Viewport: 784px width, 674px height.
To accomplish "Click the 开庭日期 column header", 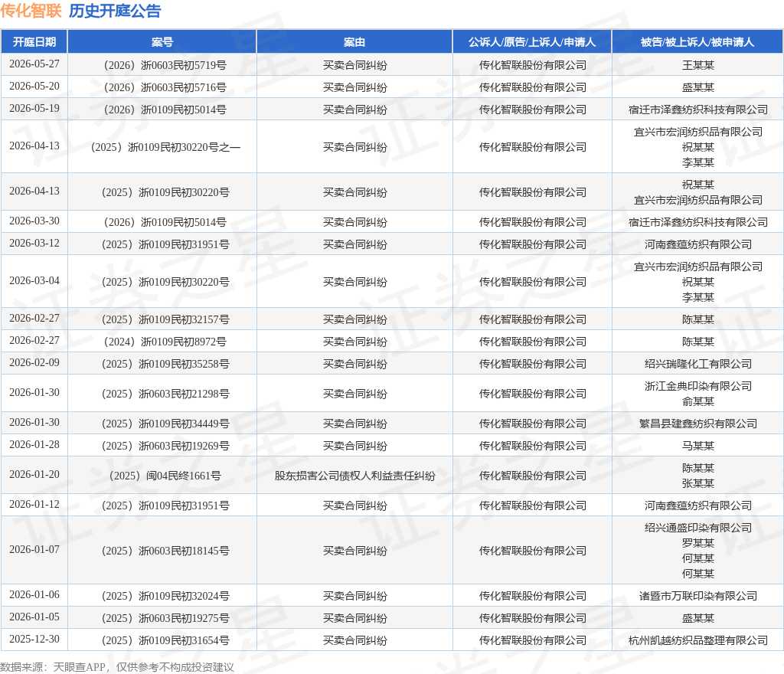I will pyautogui.click(x=34, y=42).
